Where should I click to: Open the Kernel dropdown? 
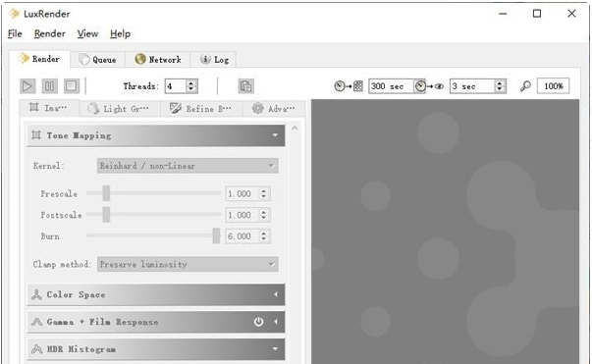(188, 166)
